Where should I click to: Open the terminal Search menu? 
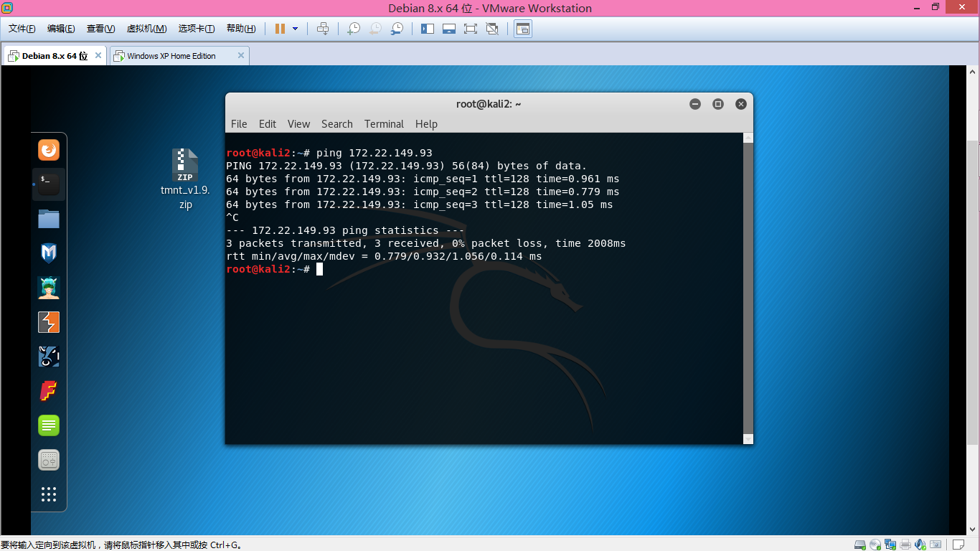click(337, 124)
